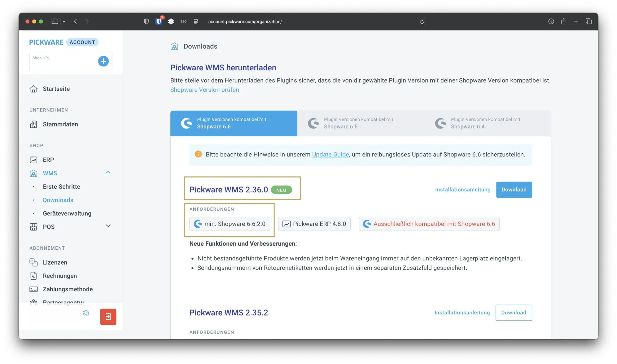This screenshot has height=364, width=617.
Task: Open Installationsanleitung for WMS 2.35.2
Action: click(x=462, y=312)
